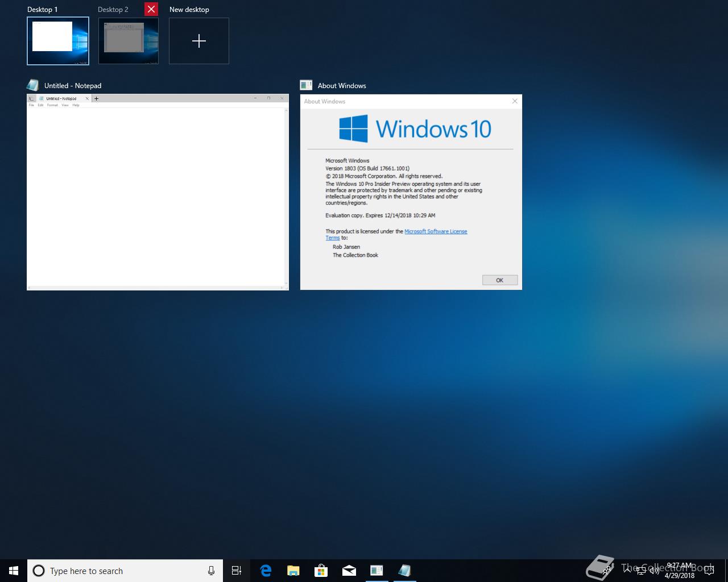Open the Action Center notification icon
The image size is (728, 582).
(709, 571)
